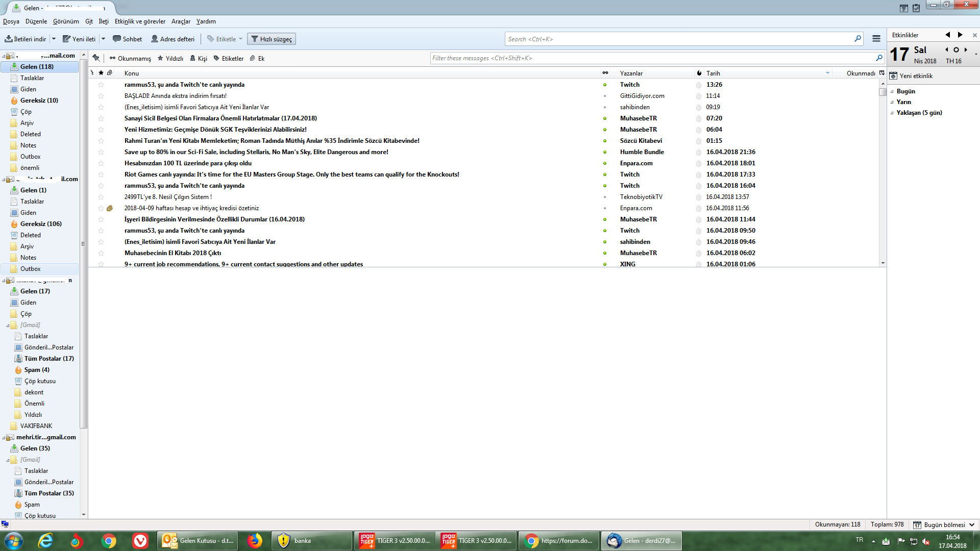Click the search magnifier in global search
This screenshot has width=980, height=551.
click(857, 39)
